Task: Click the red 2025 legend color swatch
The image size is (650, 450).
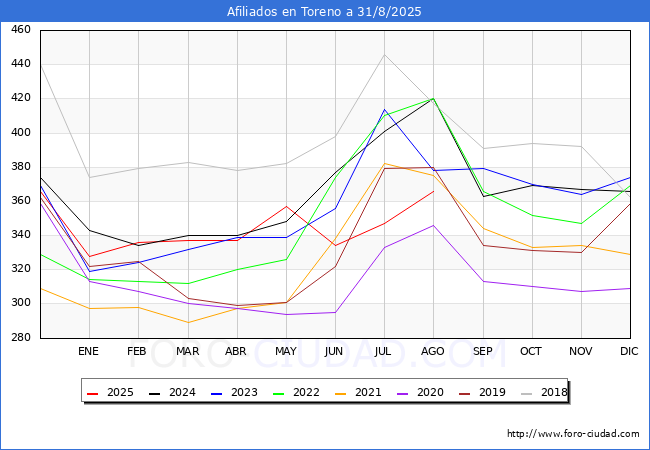Action: (92, 393)
